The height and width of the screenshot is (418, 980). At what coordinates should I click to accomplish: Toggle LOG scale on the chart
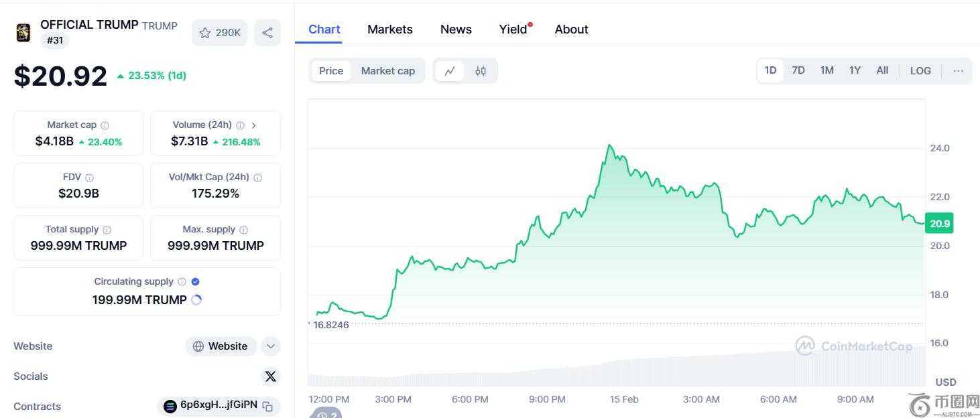[920, 70]
